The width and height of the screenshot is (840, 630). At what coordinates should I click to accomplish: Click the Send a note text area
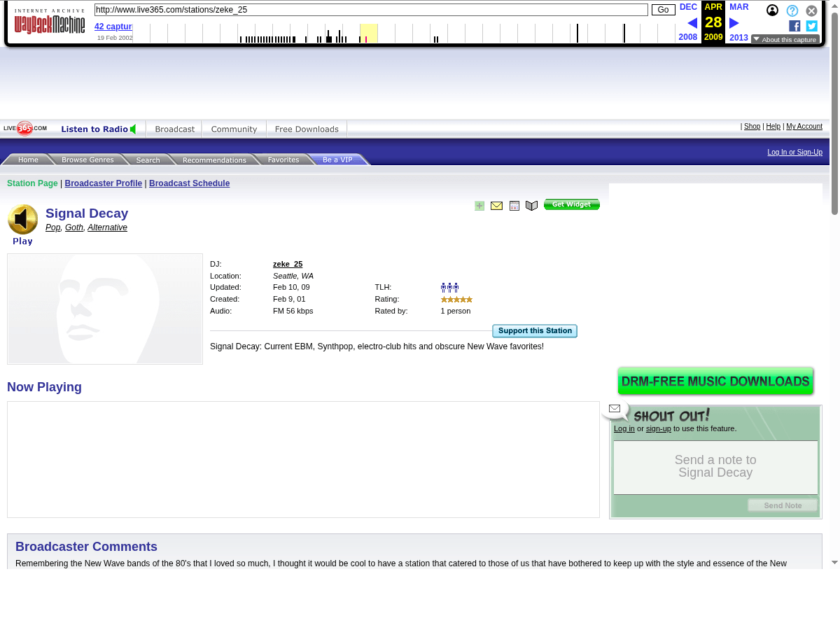coord(715,467)
